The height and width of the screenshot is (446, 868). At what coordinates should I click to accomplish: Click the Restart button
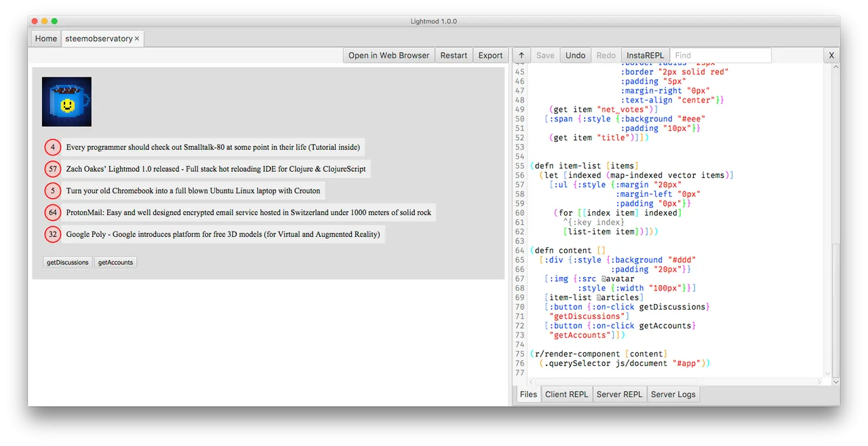click(x=454, y=55)
